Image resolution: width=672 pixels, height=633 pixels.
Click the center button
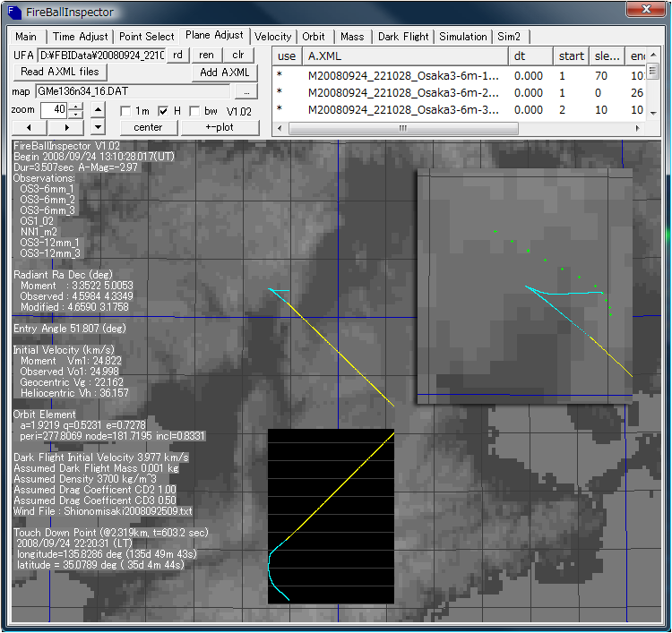coord(148,127)
